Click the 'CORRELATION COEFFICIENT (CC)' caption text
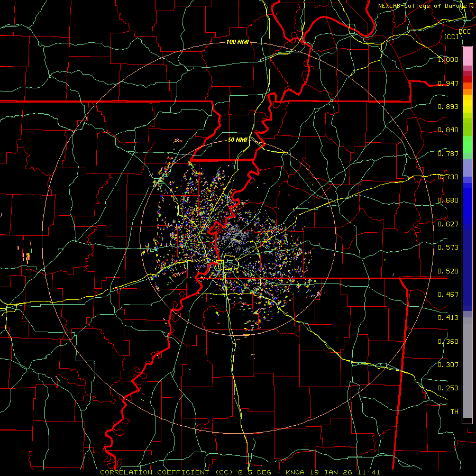The height and width of the screenshot is (476, 476). [x=167, y=472]
